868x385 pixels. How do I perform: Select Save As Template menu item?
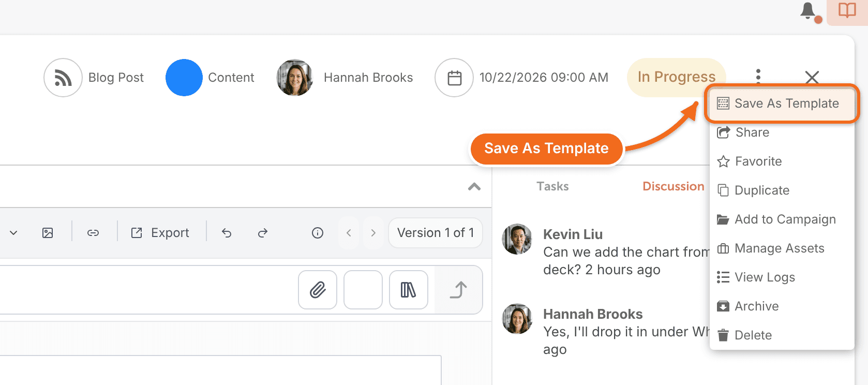[x=782, y=103]
